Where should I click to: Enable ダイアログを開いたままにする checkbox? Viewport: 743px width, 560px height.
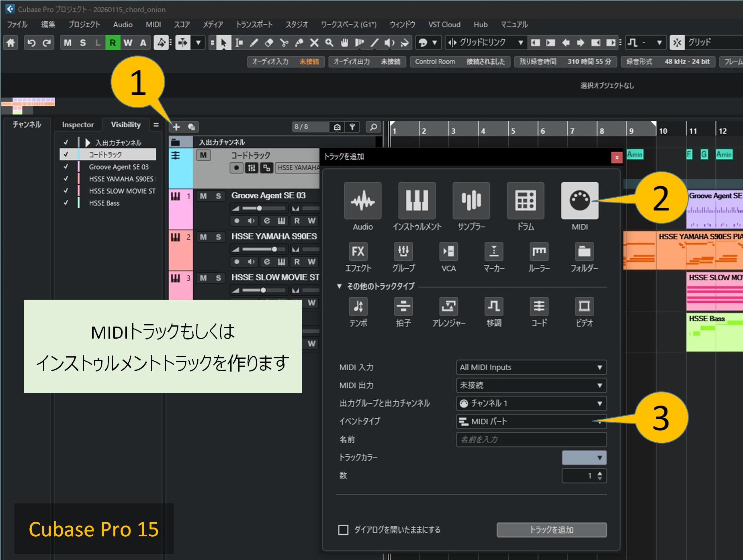343,530
